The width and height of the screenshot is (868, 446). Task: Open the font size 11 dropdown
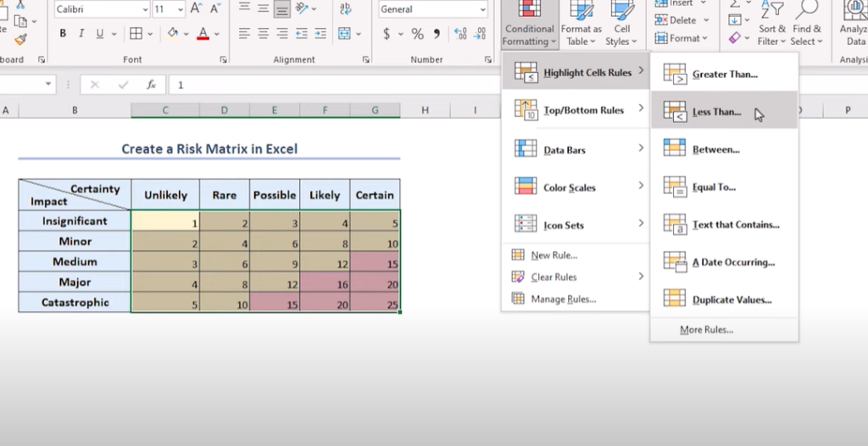[169, 8]
